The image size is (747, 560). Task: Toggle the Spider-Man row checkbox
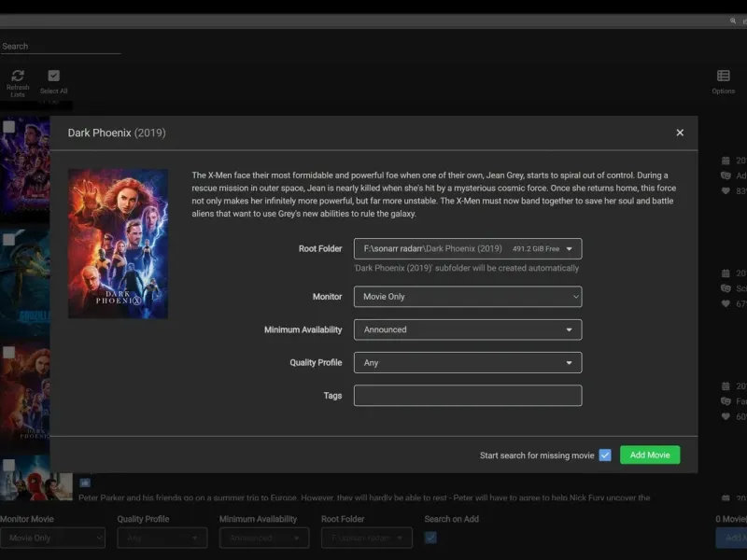[x=9, y=465]
